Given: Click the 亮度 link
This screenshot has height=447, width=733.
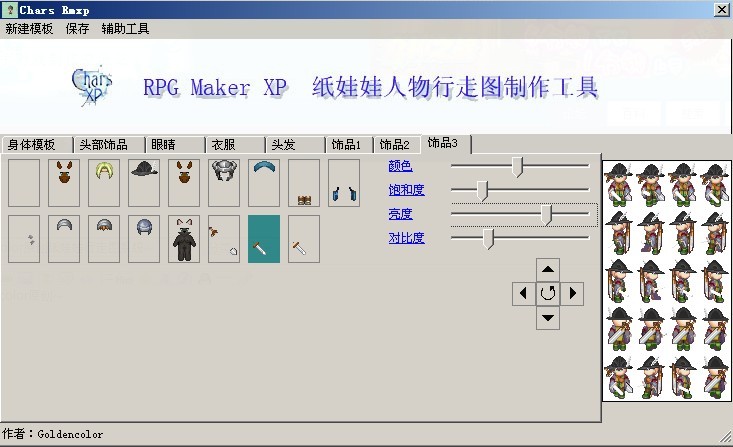Looking at the screenshot, I should 400,214.
